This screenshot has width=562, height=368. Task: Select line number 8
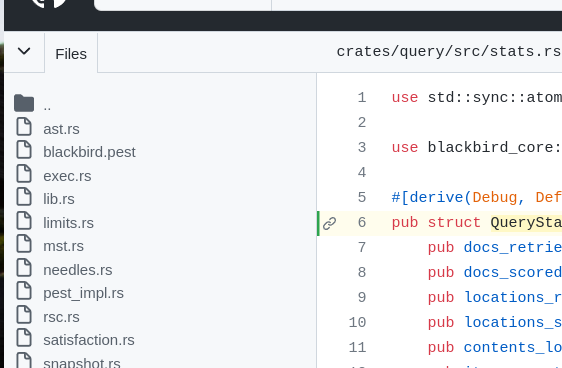click(362, 273)
